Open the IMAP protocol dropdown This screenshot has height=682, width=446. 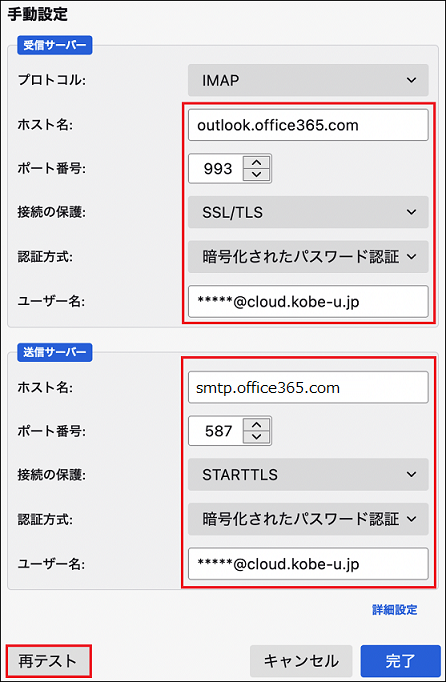[308, 80]
